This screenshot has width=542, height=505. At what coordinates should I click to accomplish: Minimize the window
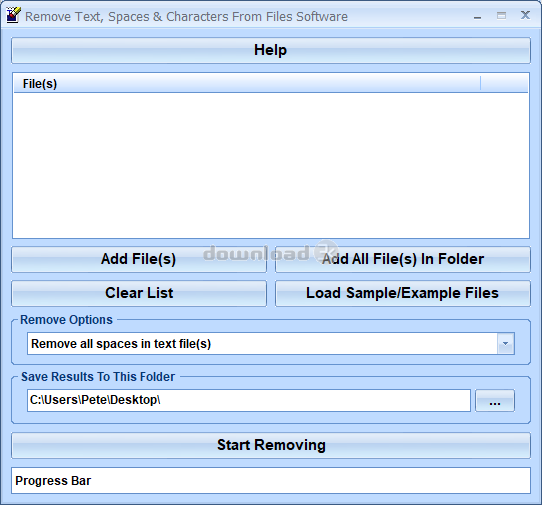tap(477, 17)
